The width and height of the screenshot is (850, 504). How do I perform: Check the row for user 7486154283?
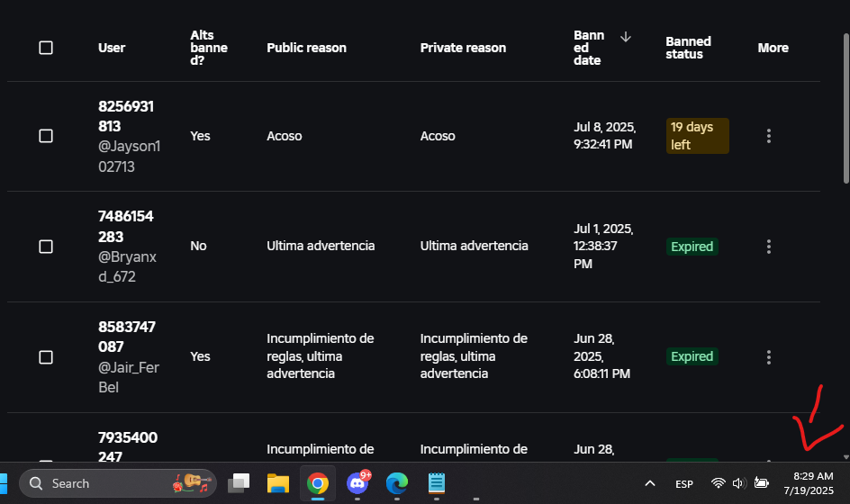click(46, 246)
